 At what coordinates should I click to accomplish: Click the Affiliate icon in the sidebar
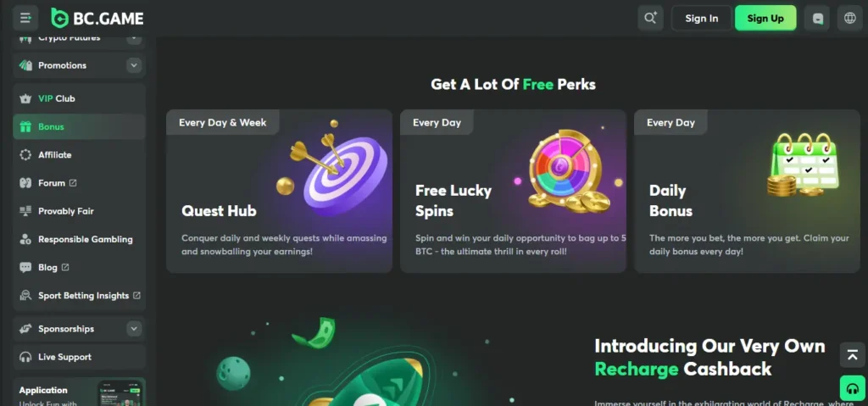click(x=25, y=155)
